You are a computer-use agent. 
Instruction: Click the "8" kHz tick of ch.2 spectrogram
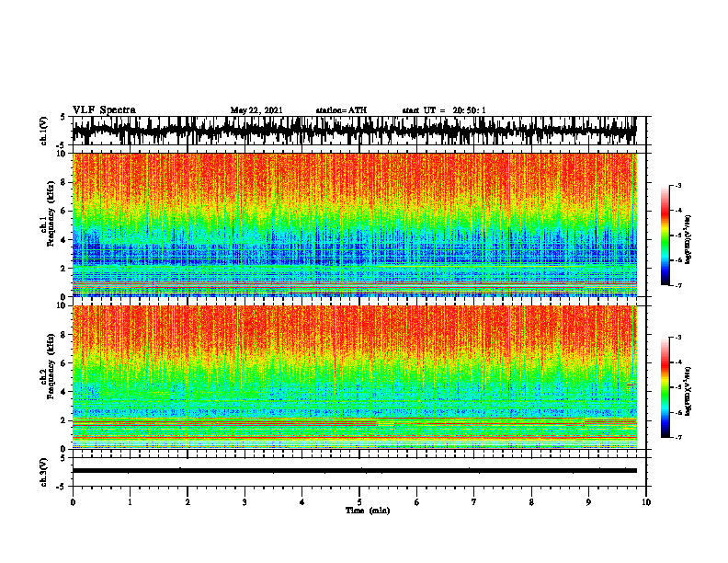(x=63, y=335)
